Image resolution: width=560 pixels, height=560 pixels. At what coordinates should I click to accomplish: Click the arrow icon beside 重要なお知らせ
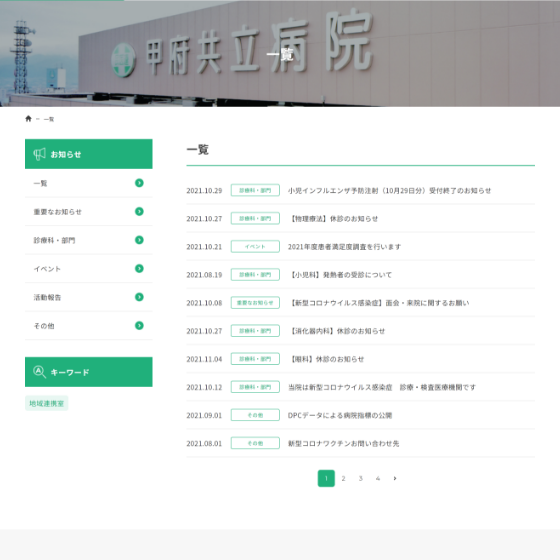139,211
